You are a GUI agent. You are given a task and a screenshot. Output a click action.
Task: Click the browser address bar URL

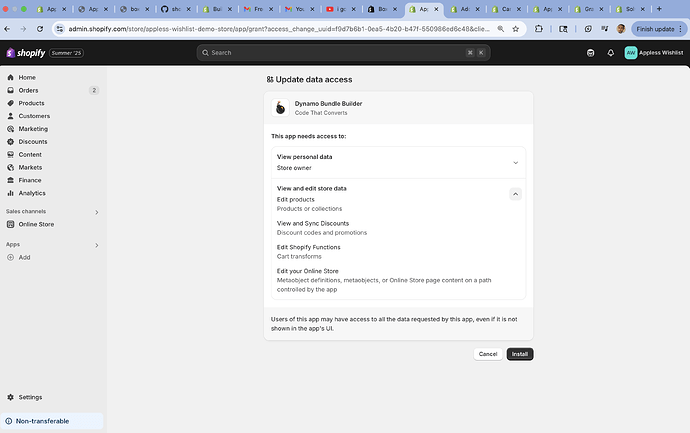279,29
